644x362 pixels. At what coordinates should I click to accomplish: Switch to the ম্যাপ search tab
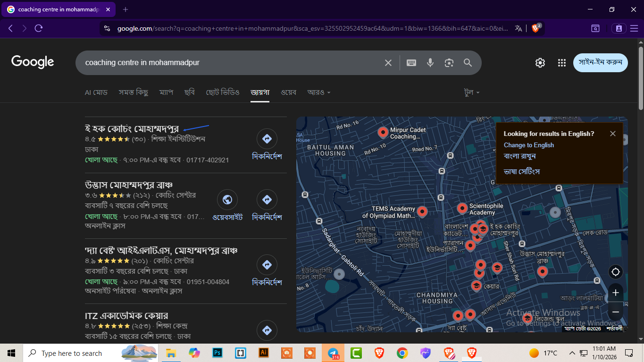166,92
